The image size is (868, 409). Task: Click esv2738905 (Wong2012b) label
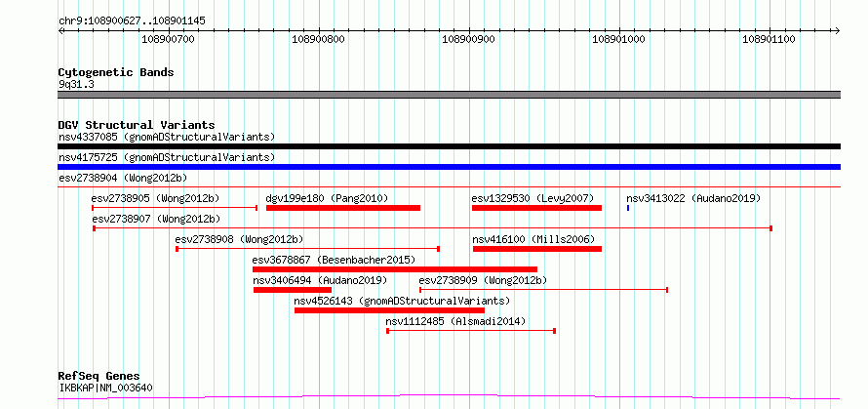point(156,198)
